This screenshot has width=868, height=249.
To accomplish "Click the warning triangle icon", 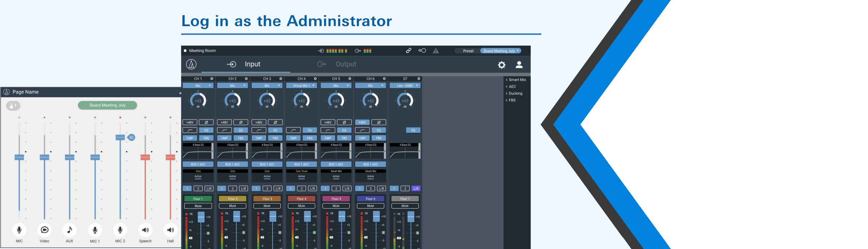I will [436, 51].
